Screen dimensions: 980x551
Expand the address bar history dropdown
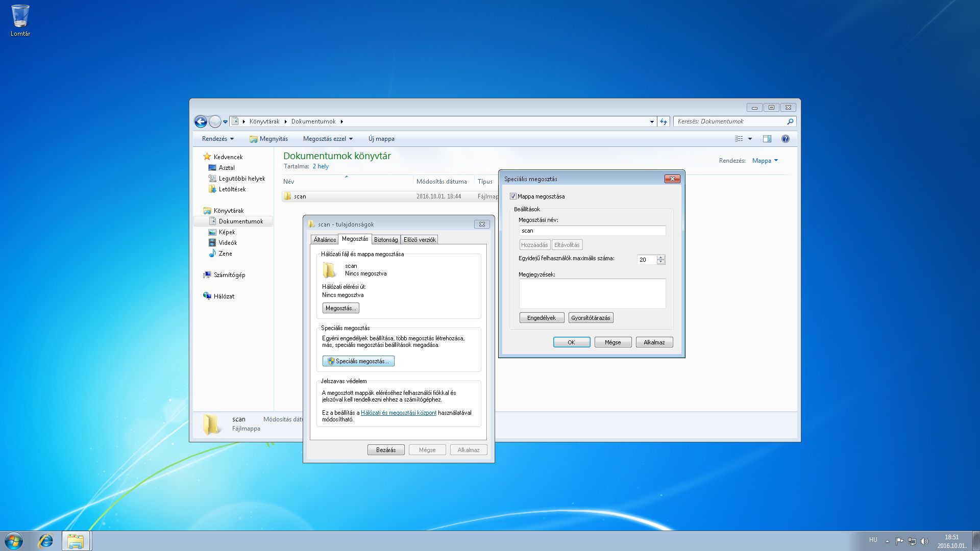652,121
